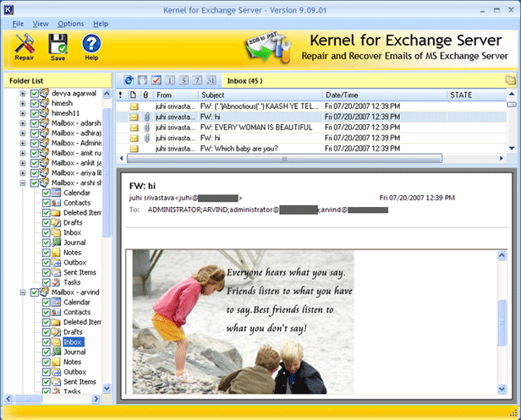Sort emails by the Subject column
The image size is (521, 420).
pyautogui.click(x=260, y=95)
